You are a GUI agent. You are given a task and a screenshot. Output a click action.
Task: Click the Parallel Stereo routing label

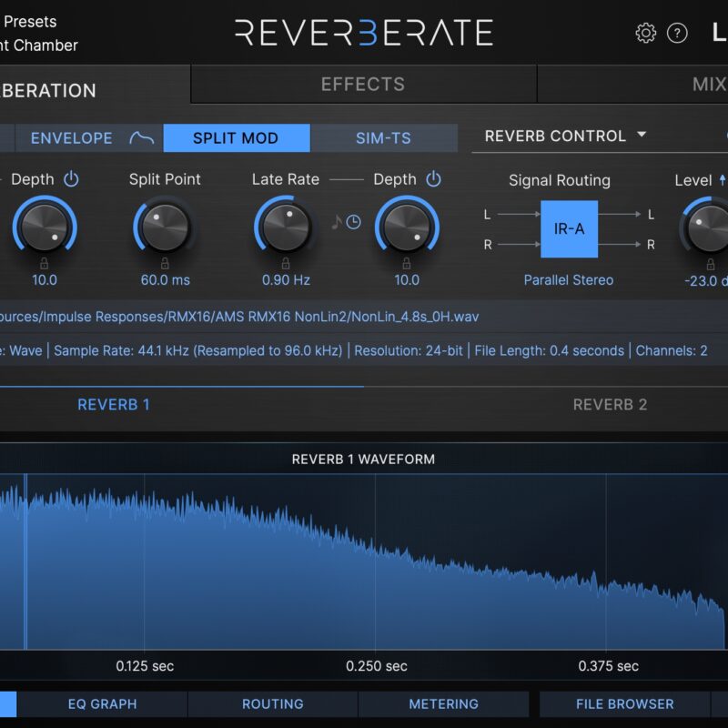coord(569,280)
